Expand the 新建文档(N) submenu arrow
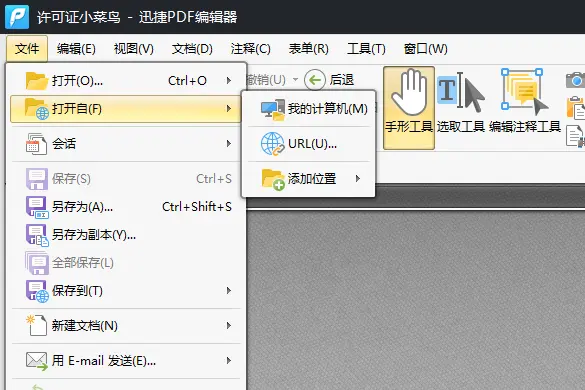The height and width of the screenshot is (390, 585). pyautogui.click(x=229, y=325)
